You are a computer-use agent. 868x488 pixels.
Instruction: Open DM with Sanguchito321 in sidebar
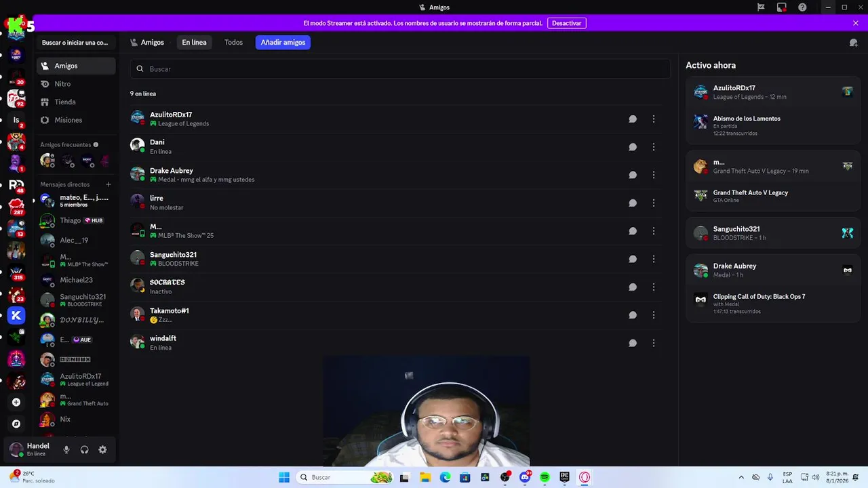(x=76, y=300)
